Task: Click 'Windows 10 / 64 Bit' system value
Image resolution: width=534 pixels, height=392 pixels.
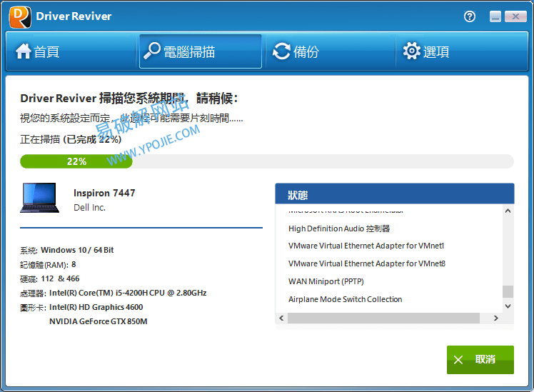Action: point(77,250)
